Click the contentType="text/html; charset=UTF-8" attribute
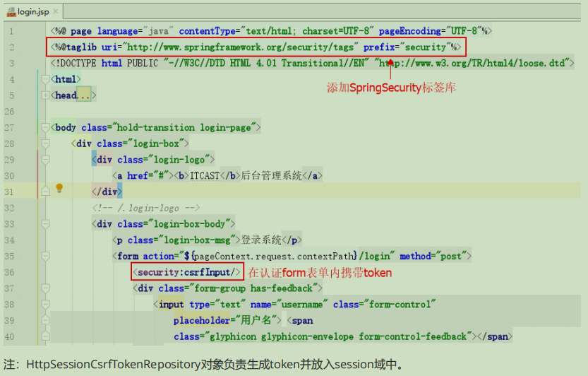This screenshot has height=376, width=588. (x=277, y=31)
